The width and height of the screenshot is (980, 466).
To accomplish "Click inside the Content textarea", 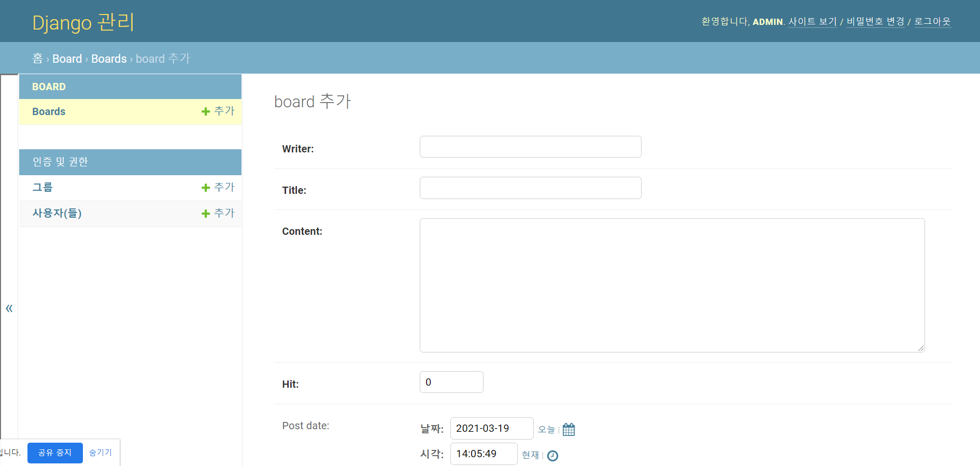I will pos(672,285).
